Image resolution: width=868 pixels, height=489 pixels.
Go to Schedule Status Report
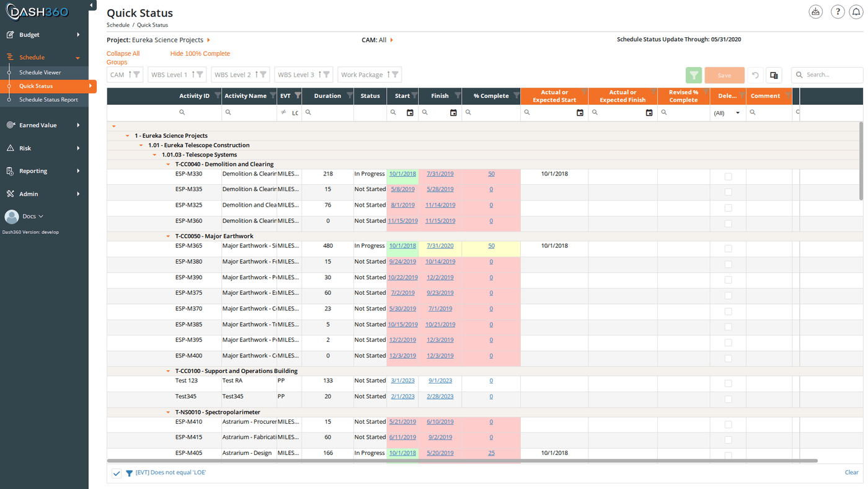click(48, 99)
